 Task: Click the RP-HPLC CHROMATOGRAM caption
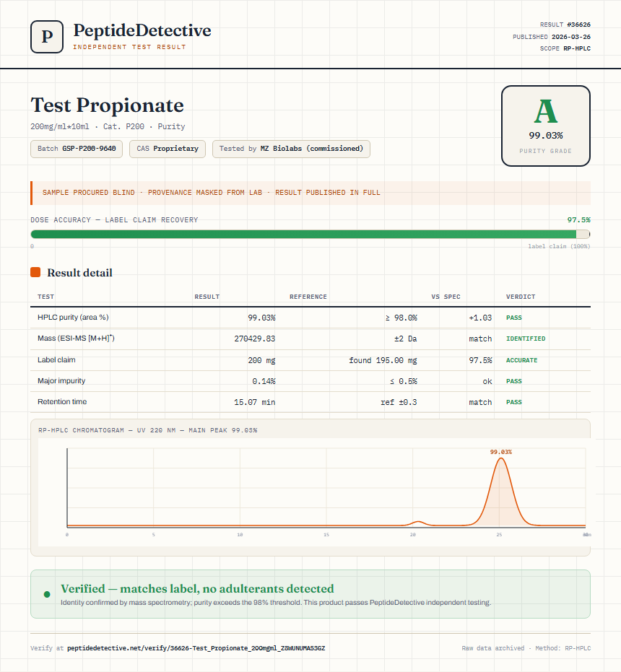tap(147, 430)
